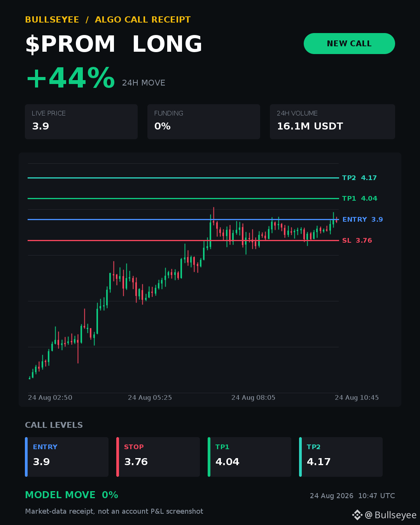Click the TP1 4.04 chart line label
The height and width of the screenshot is (525, 420).
[360, 198]
